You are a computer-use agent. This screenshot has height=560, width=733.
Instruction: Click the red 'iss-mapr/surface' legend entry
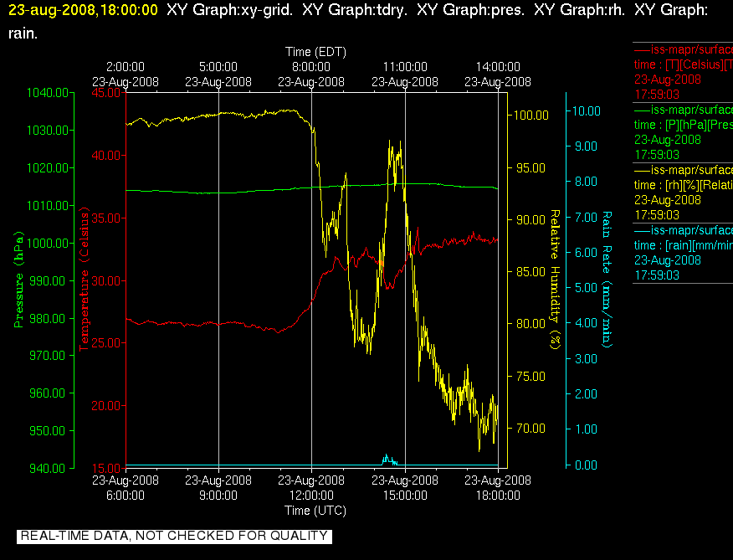pos(683,49)
